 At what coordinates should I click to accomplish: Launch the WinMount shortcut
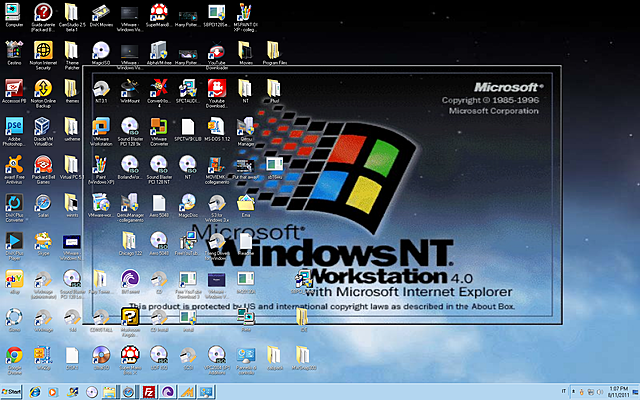(x=130, y=91)
